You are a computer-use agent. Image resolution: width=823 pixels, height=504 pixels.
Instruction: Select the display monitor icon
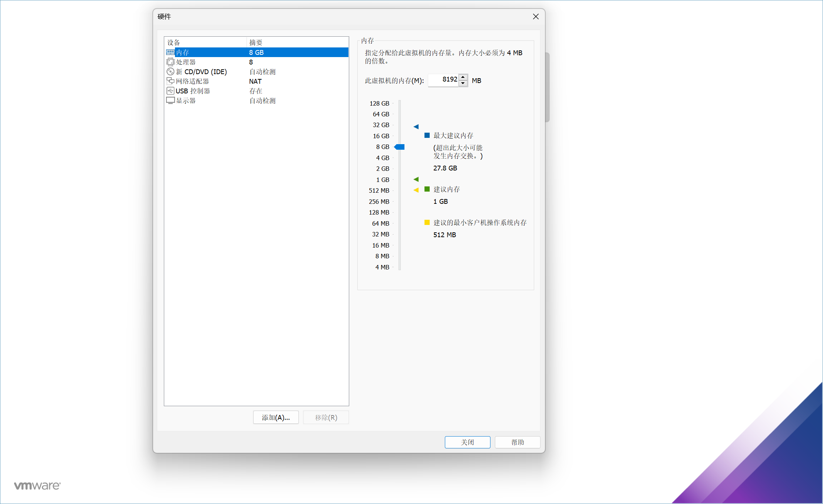pos(170,100)
